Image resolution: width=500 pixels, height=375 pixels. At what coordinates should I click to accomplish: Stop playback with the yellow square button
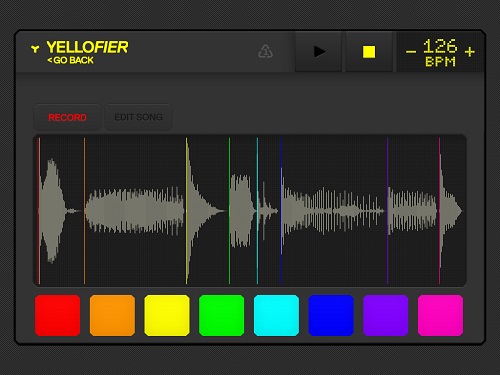pos(369,52)
